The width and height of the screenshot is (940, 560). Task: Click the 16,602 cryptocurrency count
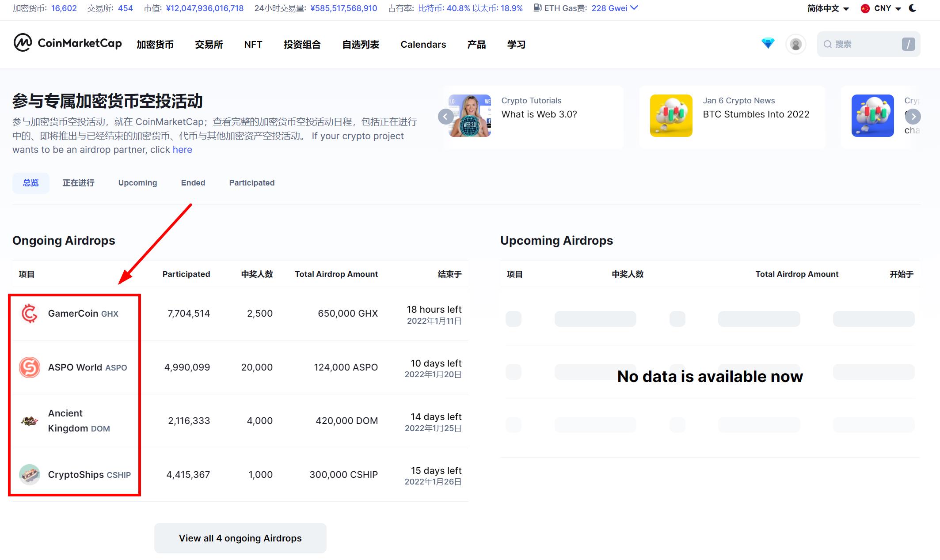(x=64, y=8)
